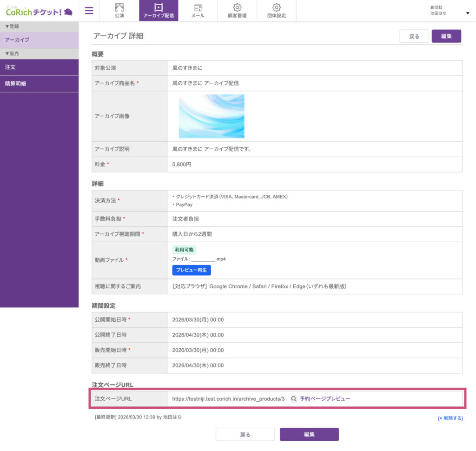Screen dimensions: 476x451
Task: Click the magnifier icon beside 予約ページプレビュー
Action: click(293, 399)
